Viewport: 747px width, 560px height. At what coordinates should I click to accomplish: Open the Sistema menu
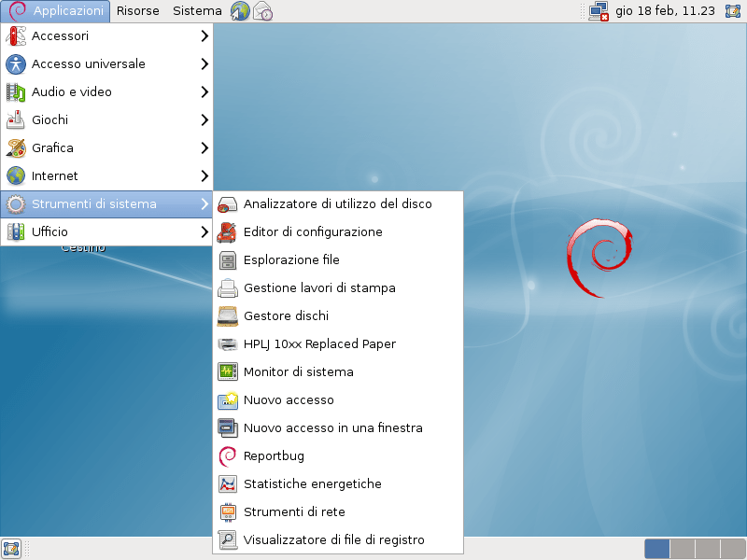[197, 11]
